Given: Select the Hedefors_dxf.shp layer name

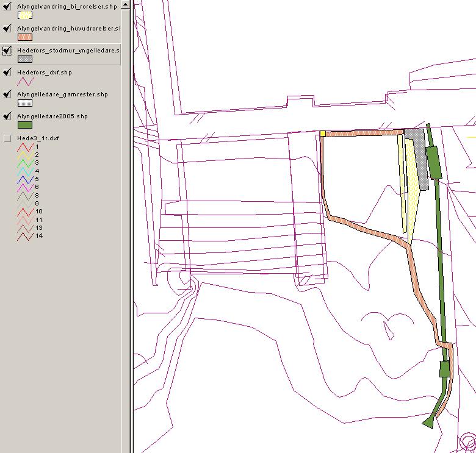Looking at the screenshot, I should [45, 73].
